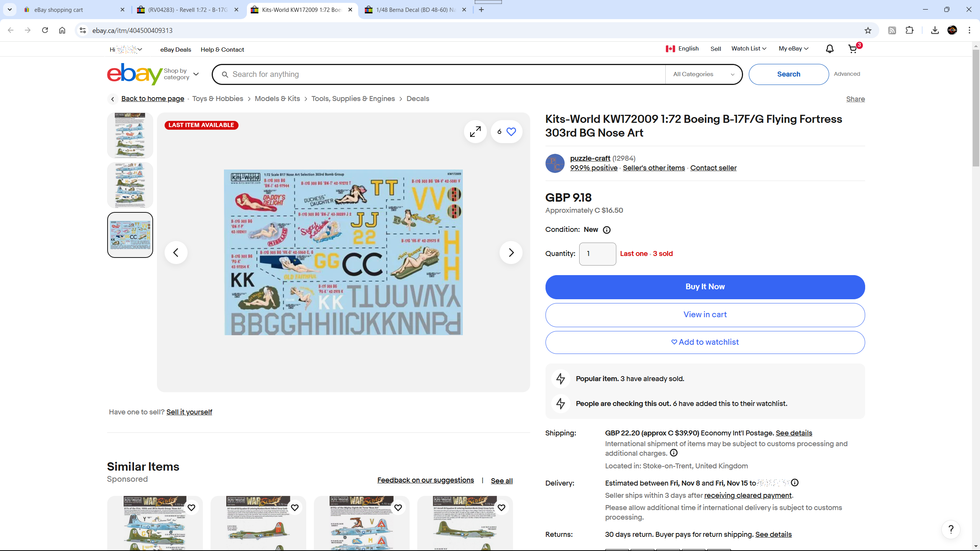Screen dimensions: 980x551
Task: Show customs charges info icon
Action: (674, 453)
